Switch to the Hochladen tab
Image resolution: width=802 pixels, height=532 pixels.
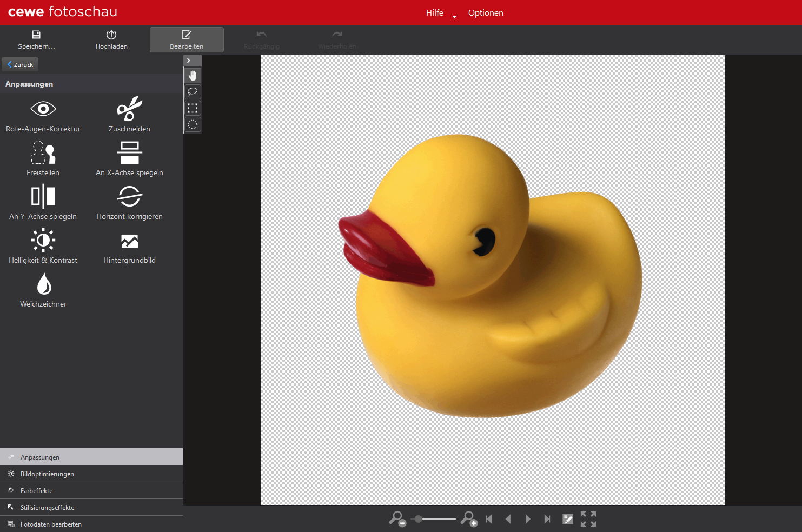[111, 39]
